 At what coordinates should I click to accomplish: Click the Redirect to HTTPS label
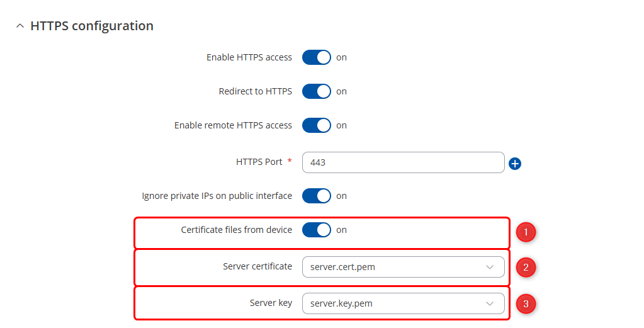pos(255,91)
